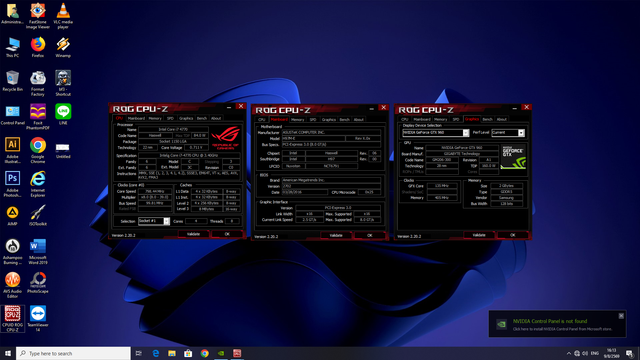Open Bench tab in middle CPU-Z window
Screen dimensions: 640x360
point(344,120)
